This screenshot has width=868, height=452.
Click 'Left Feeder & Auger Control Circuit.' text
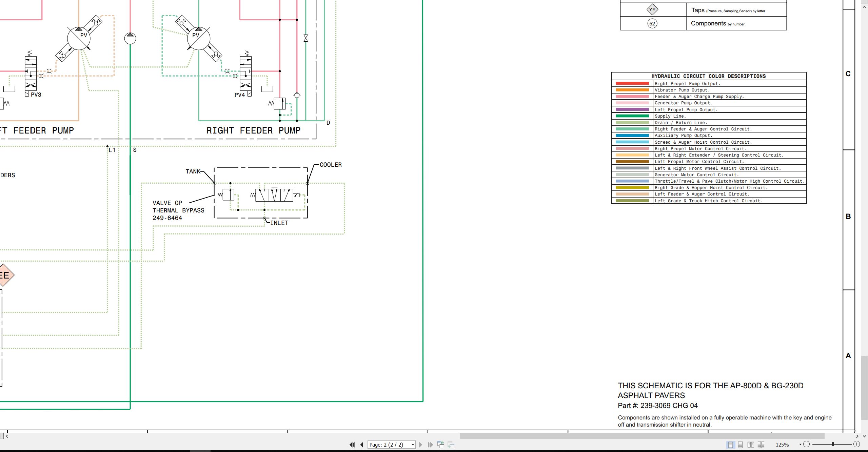pos(702,194)
